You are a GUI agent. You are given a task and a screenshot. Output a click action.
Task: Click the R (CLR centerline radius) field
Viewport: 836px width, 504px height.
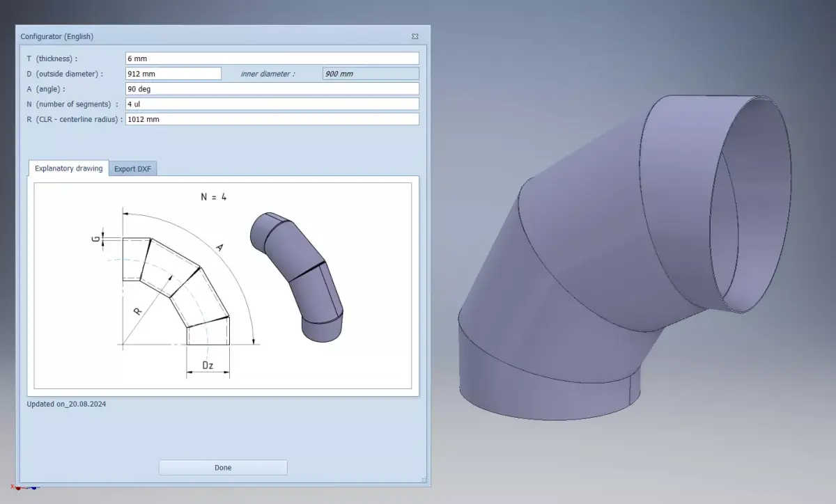click(272, 119)
